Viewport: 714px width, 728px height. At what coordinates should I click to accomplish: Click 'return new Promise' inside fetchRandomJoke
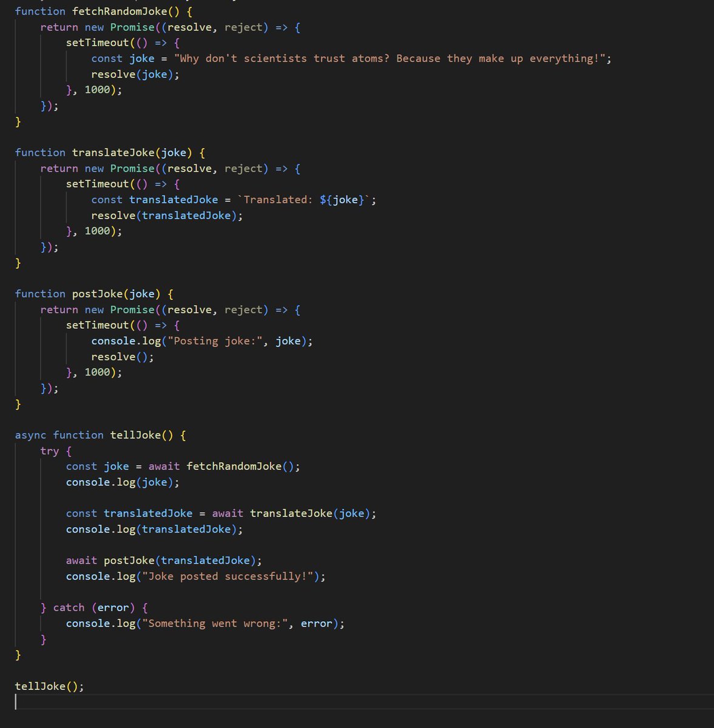[97, 27]
